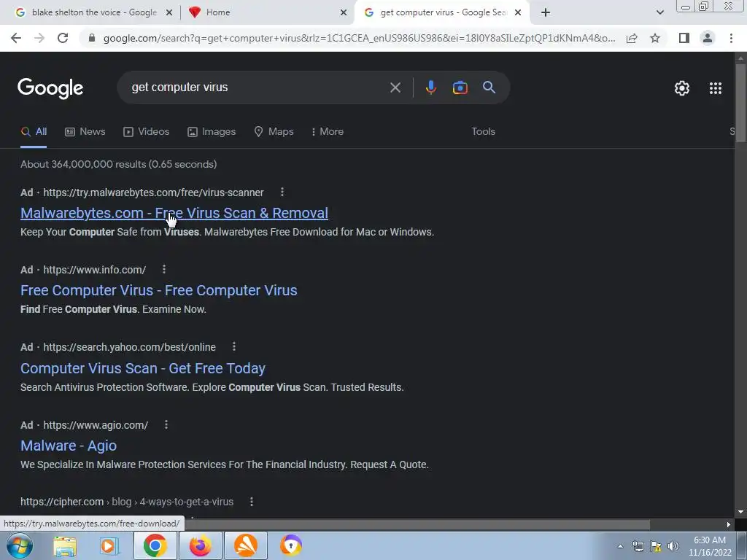Expand the More search filters menu
Viewport: 747px width, 560px height.
point(328,131)
